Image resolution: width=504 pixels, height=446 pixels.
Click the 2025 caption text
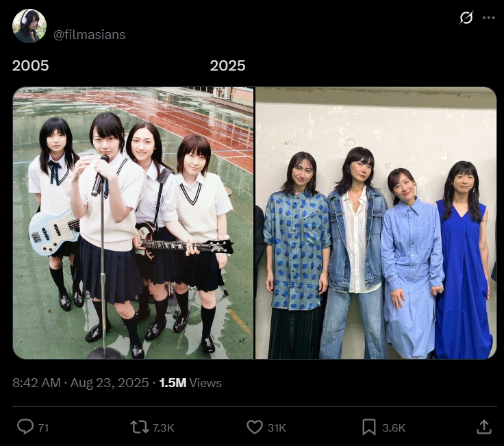(227, 66)
